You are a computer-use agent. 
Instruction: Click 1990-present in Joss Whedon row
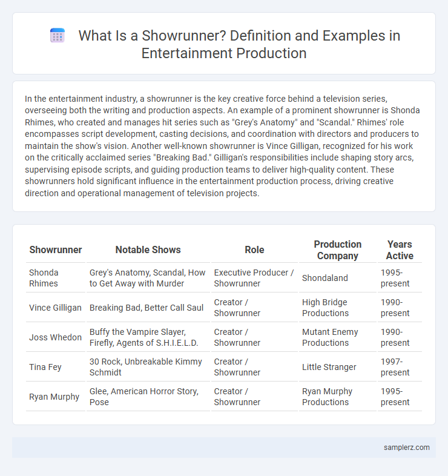click(400, 337)
